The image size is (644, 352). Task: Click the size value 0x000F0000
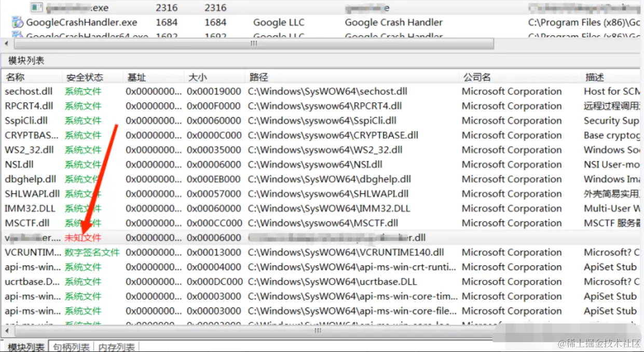214,106
